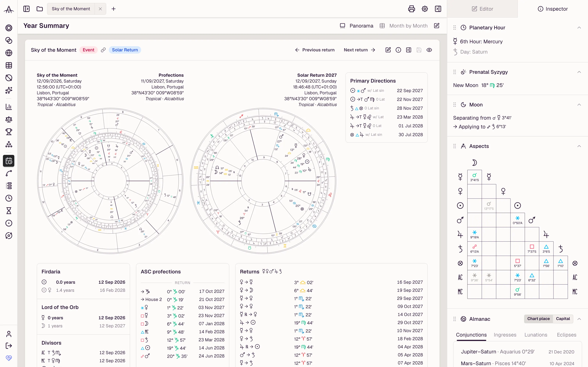Click the Solar Return tag
This screenshot has height=367, width=588.
tap(125, 50)
